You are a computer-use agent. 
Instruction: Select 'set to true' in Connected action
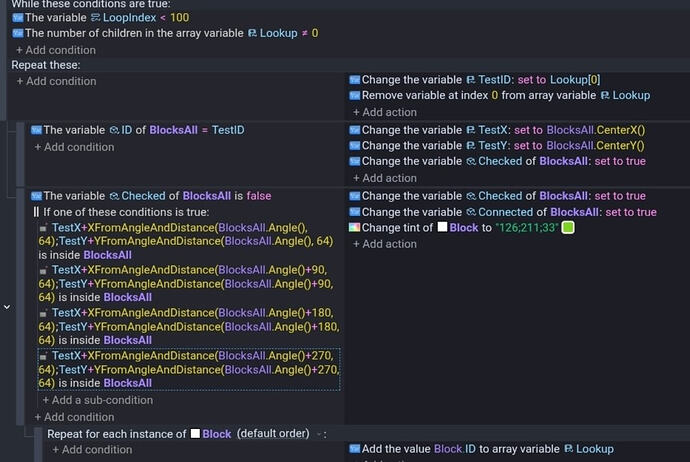click(631, 212)
